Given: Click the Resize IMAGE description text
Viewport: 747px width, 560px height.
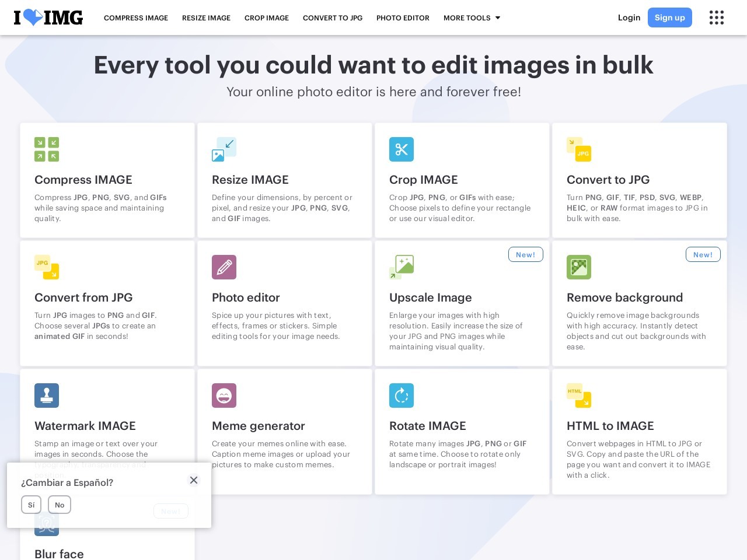Looking at the screenshot, I should 282,208.
